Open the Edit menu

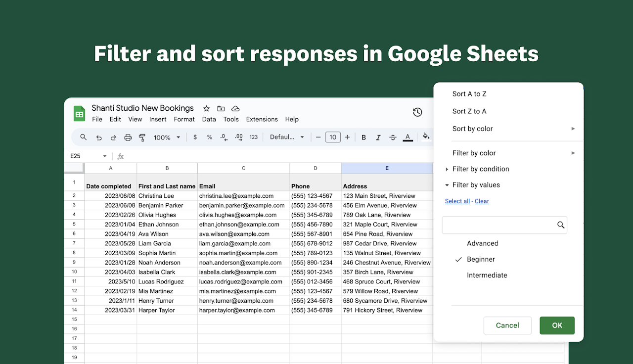click(x=115, y=119)
